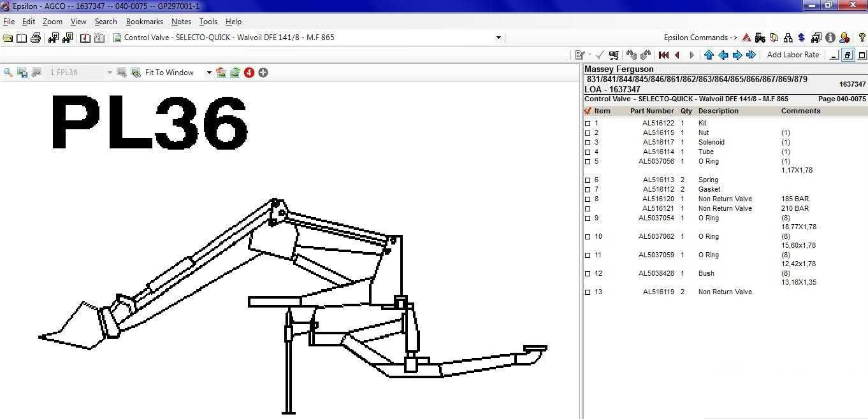
Task: Select part number AL516117 Solenoid text
Action: (x=658, y=143)
